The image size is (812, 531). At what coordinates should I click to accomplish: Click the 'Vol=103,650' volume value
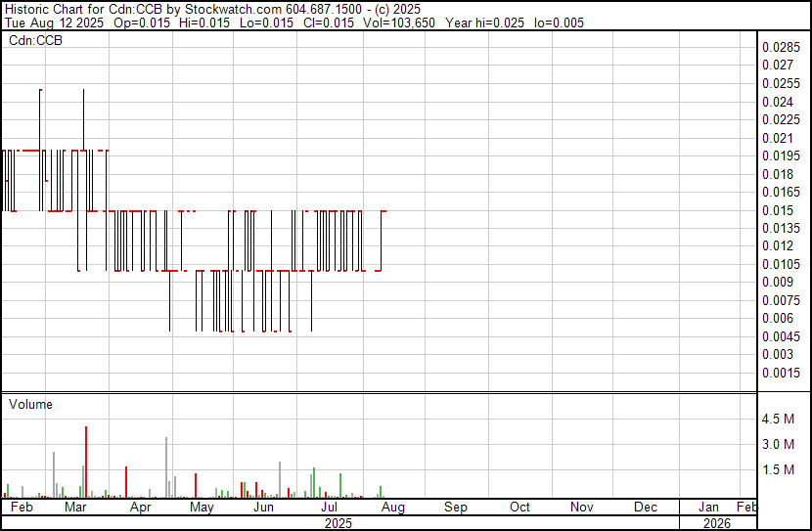pos(399,22)
